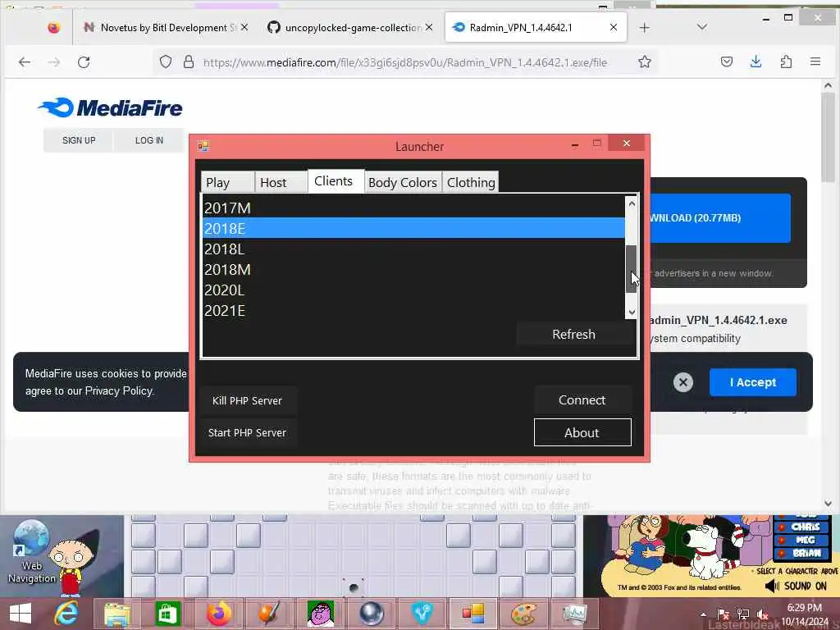Reload the MediaFire page
Screen dimensions: 840x630
tap(84, 62)
